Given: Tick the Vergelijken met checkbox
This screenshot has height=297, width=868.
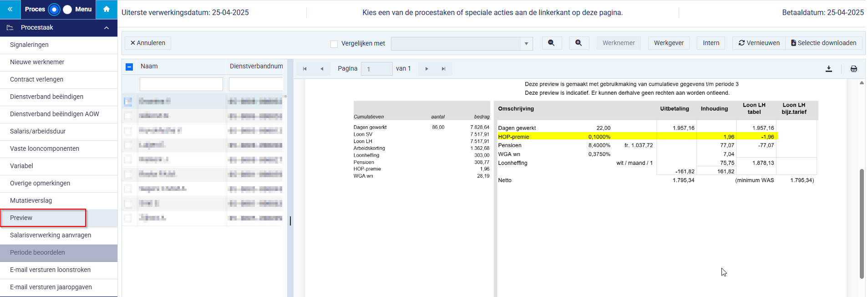Looking at the screenshot, I should click(x=334, y=44).
